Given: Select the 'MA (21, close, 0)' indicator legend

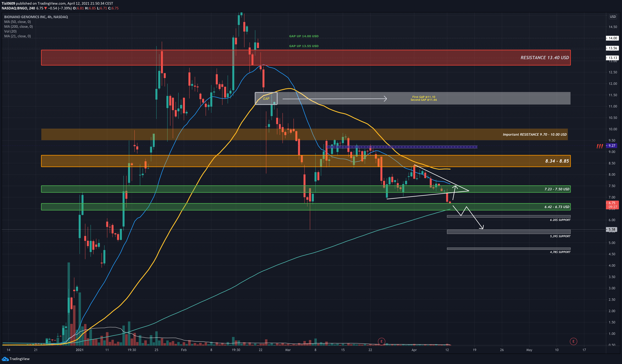Looking at the screenshot, I should (17, 36).
